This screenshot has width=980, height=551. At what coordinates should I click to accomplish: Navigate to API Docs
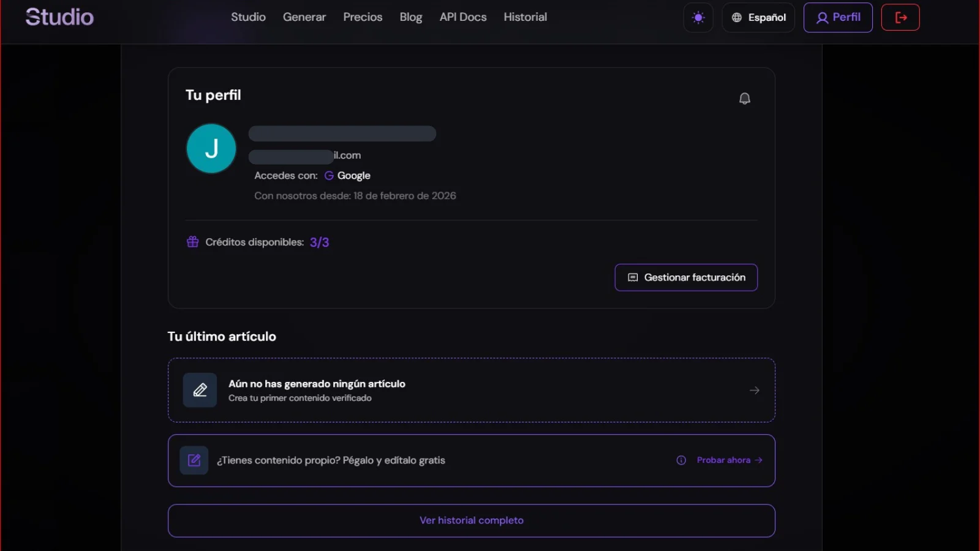click(x=463, y=17)
